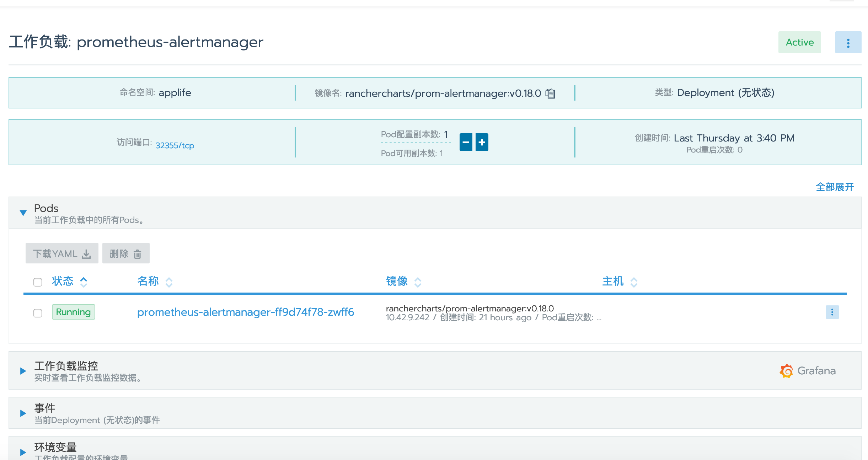Copy the image name to clipboard
This screenshot has height=460, width=868.
(x=550, y=94)
